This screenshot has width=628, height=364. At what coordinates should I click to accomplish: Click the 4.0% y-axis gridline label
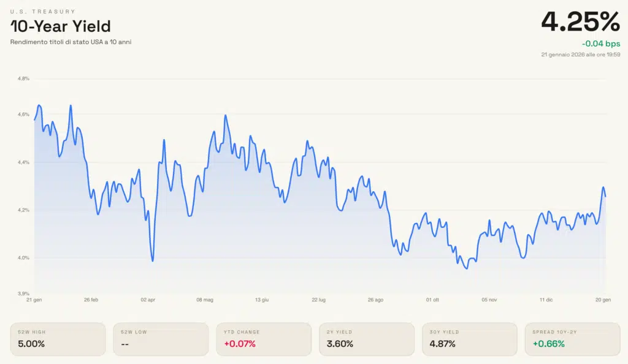click(23, 258)
